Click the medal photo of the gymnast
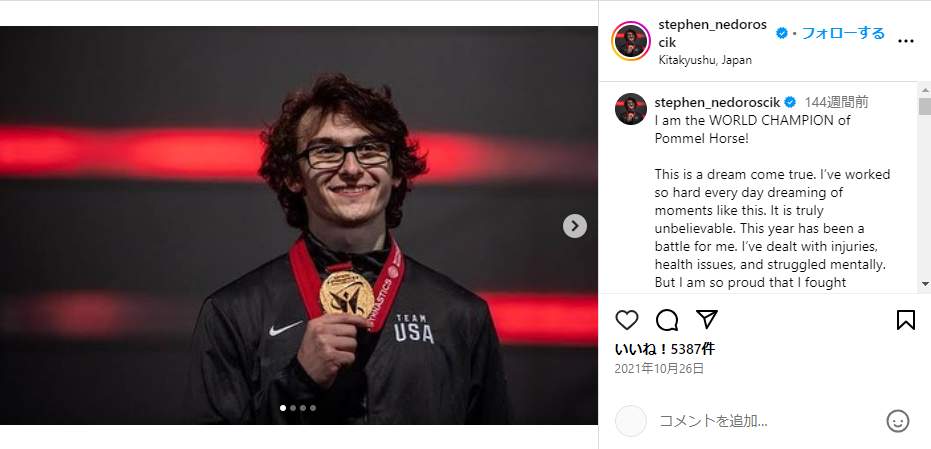The height and width of the screenshot is (449, 931). pos(299,226)
